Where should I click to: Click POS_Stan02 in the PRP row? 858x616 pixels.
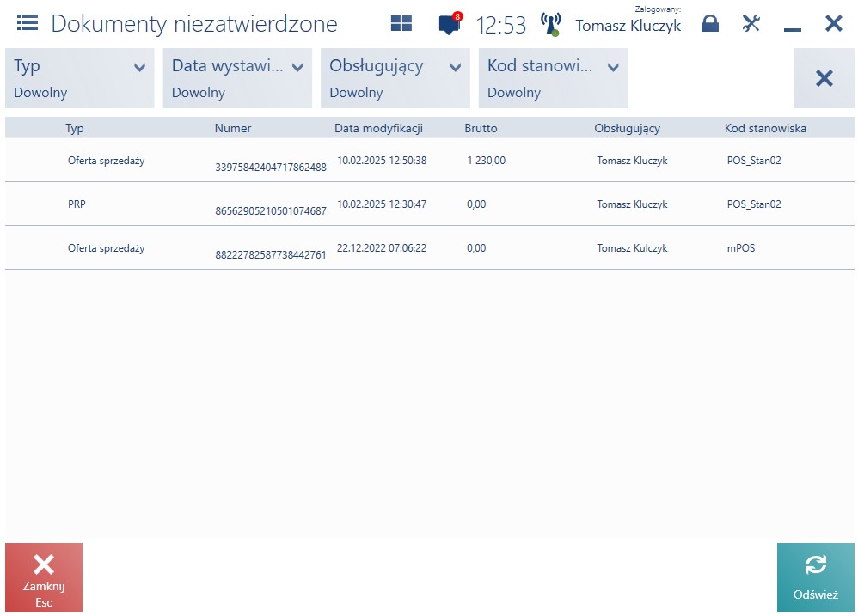[x=754, y=204]
